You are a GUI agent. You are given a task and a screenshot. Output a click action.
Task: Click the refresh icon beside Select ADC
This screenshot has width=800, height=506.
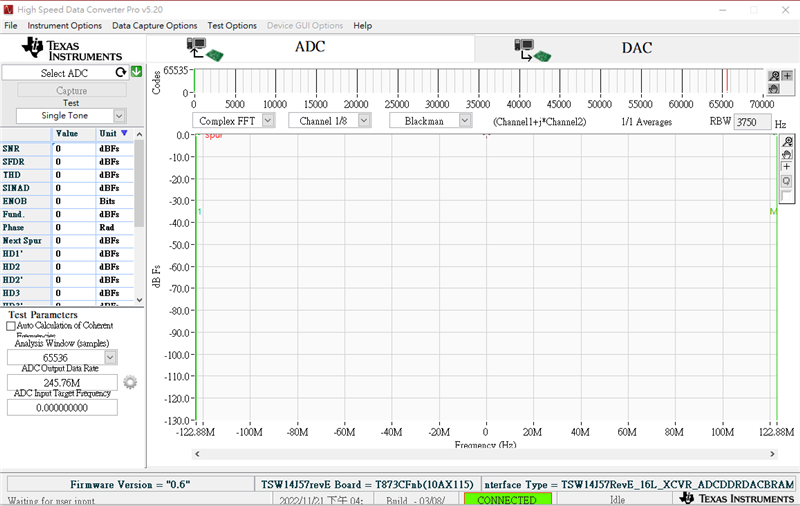click(121, 72)
